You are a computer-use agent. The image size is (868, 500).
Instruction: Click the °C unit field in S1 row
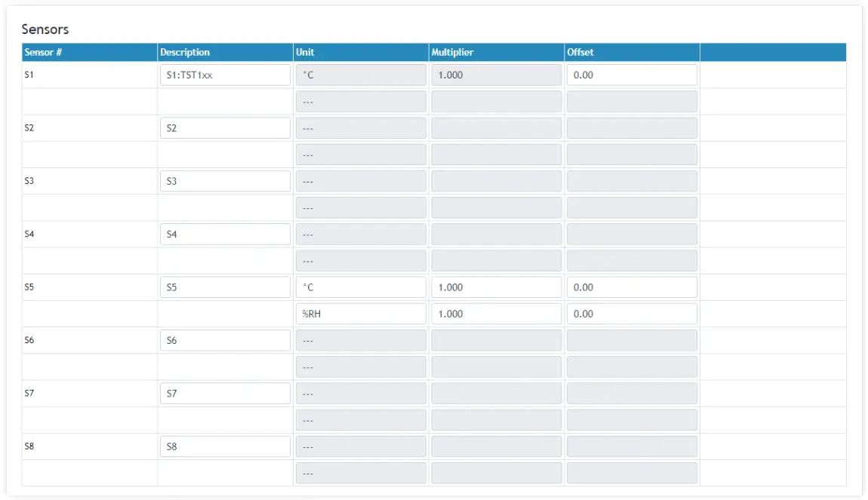(361, 75)
